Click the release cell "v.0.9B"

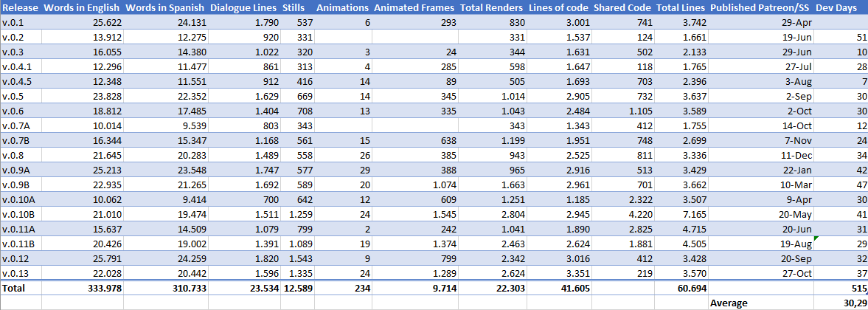[21, 185]
